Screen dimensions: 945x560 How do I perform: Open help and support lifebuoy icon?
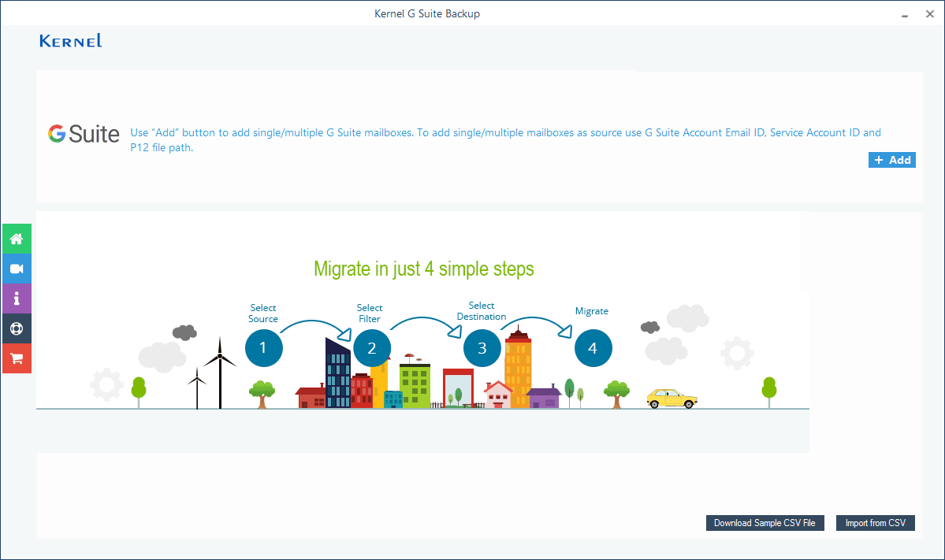click(x=17, y=328)
